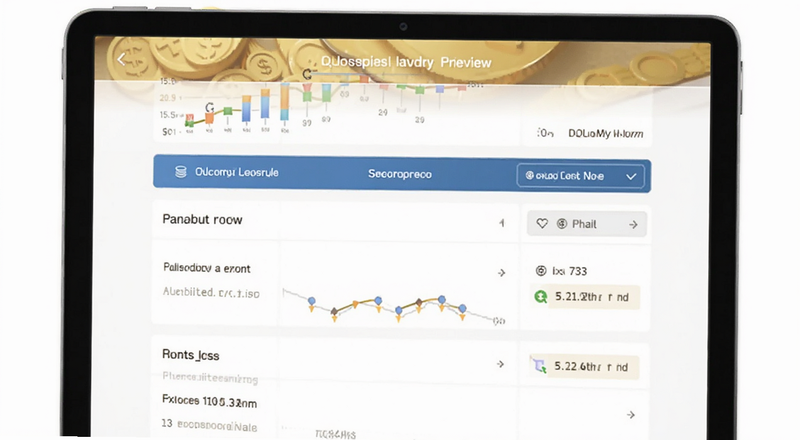Screen dimensions: 800x440
Task: Click the 'Fxloces 1105.32nm' text
Action: [x=209, y=401]
